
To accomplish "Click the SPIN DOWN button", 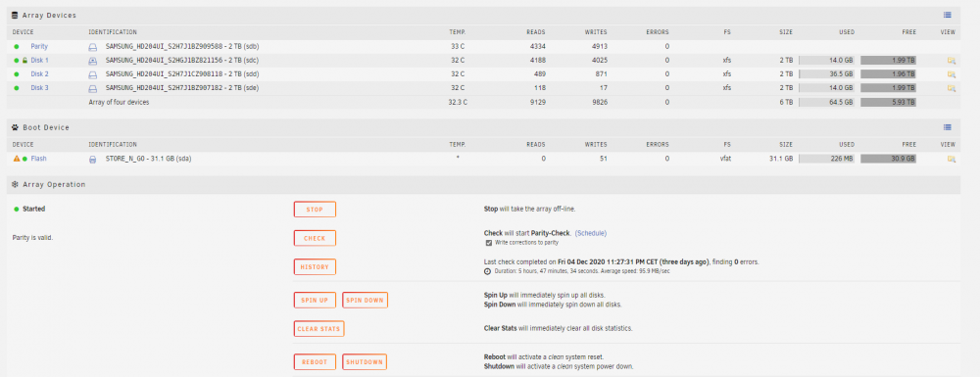I will 365,301.
